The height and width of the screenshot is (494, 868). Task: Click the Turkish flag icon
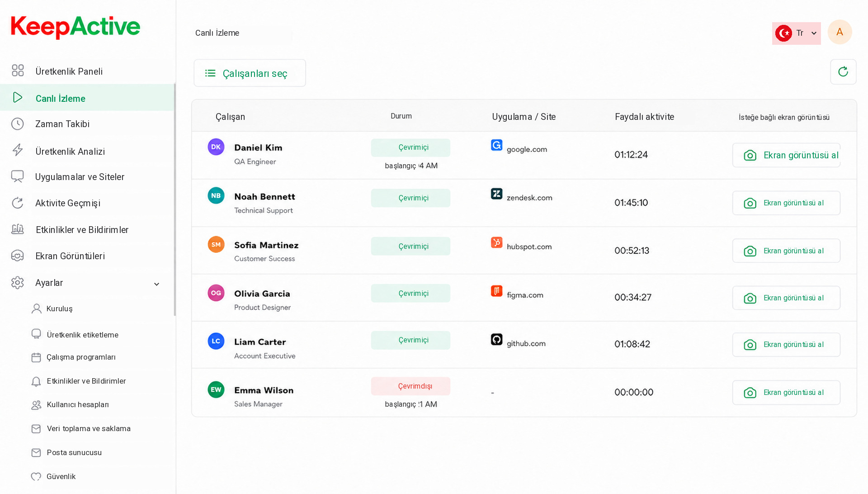pyautogui.click(x=783, y=33)
